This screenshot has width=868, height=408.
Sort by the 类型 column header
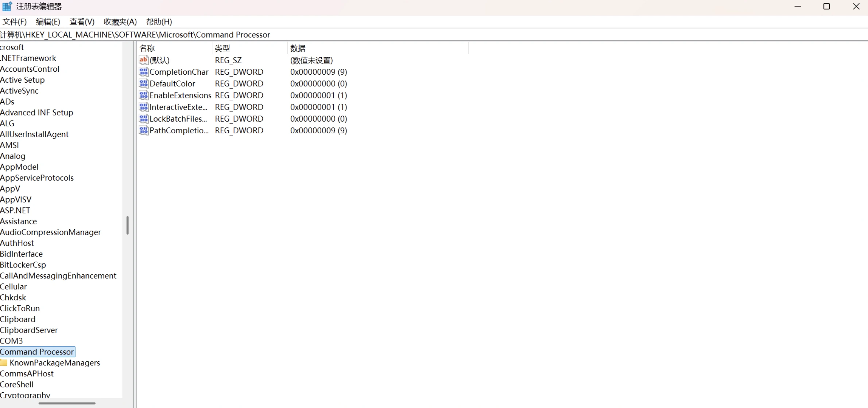tap(250, 48)
